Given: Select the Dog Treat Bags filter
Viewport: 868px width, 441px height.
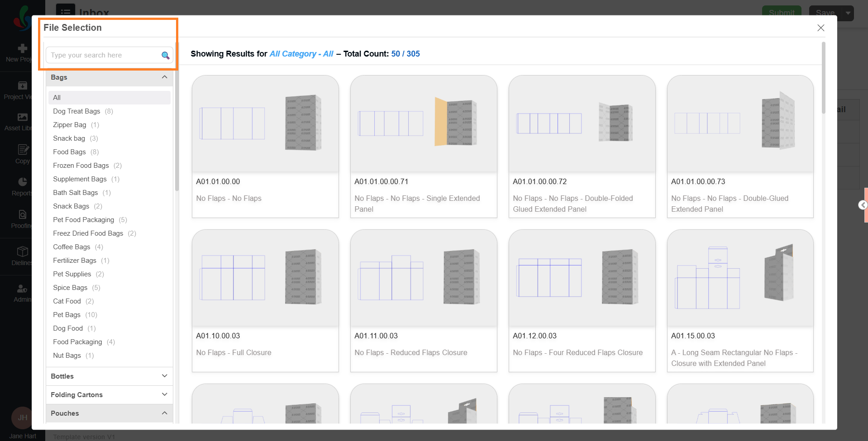Looking at the screenshot, I should 76,111.
